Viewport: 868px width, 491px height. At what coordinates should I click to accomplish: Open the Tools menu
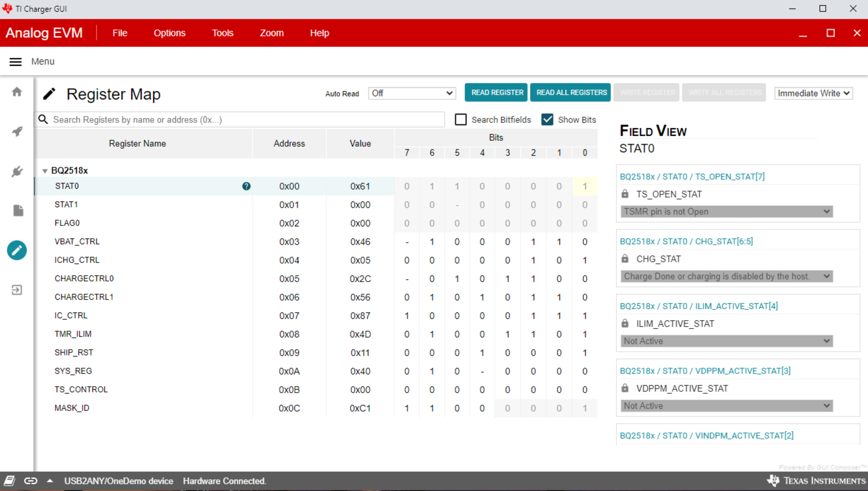tap(222, 33)
